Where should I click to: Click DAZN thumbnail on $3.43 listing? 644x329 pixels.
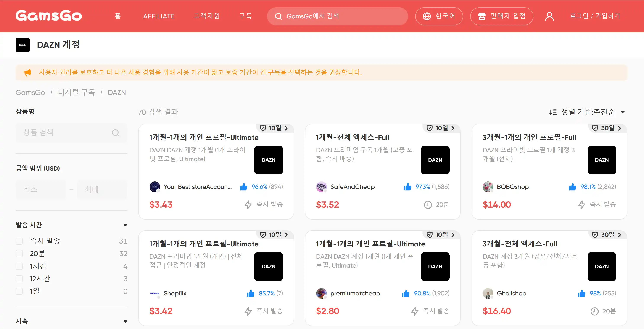click(268, 160)
